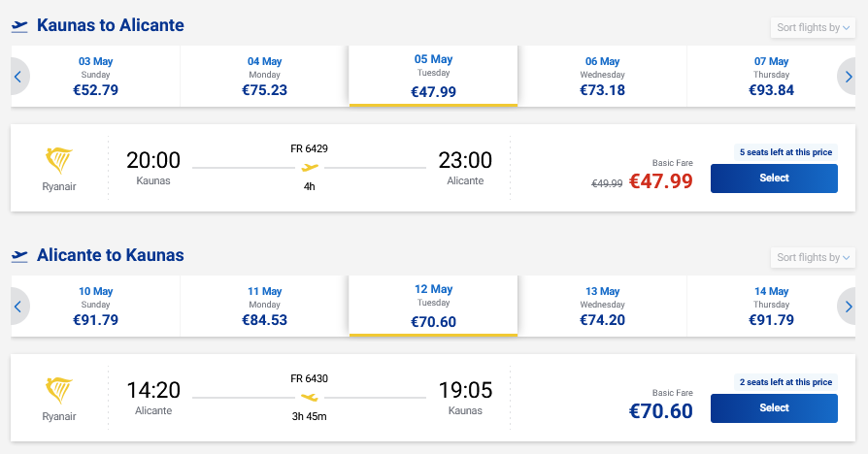
Task: Click the Ryanair logo on Kaunas flight
Action: 59,159
